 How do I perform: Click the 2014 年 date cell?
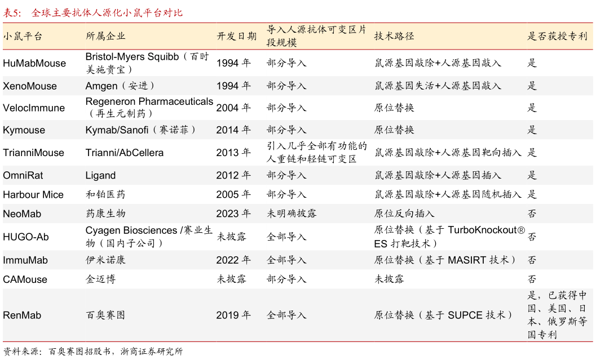[x=233, y=130]
